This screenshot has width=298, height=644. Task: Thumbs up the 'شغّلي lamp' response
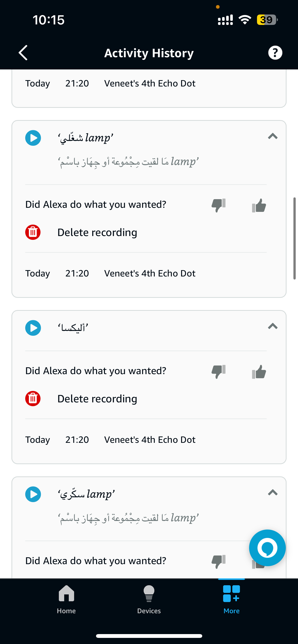tap(259, 205)
